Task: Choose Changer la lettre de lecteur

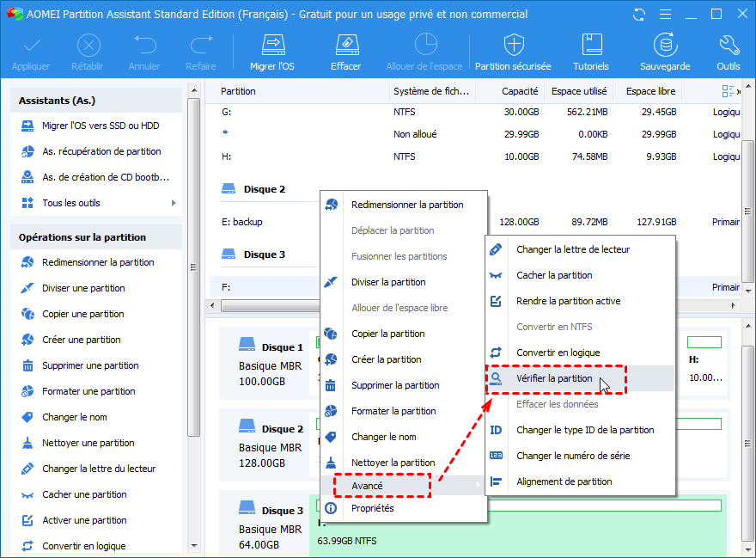Action: [x=581, y=249]
